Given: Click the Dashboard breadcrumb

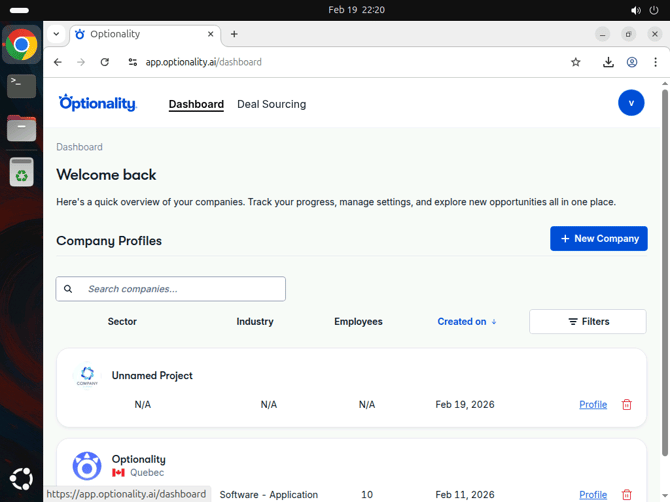Looking at the screenshot, I should coord(79,147).
